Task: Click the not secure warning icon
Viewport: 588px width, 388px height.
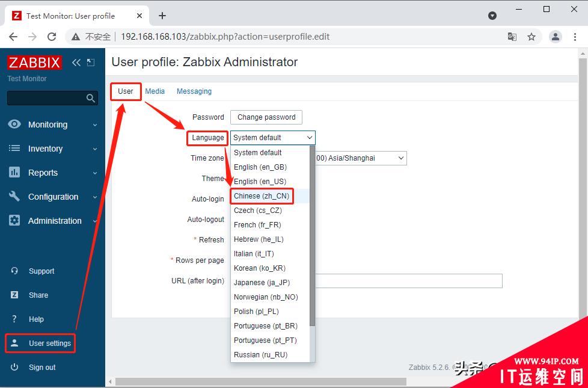Action: (x=76, y=37)
